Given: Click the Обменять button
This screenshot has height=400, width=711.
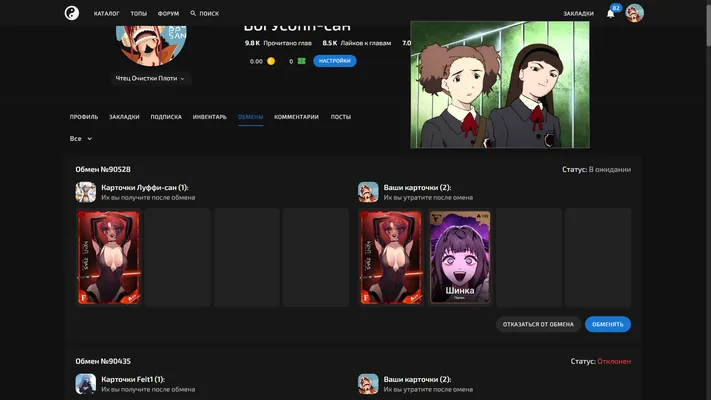Looking at the screenshot, I should point(608,324).
